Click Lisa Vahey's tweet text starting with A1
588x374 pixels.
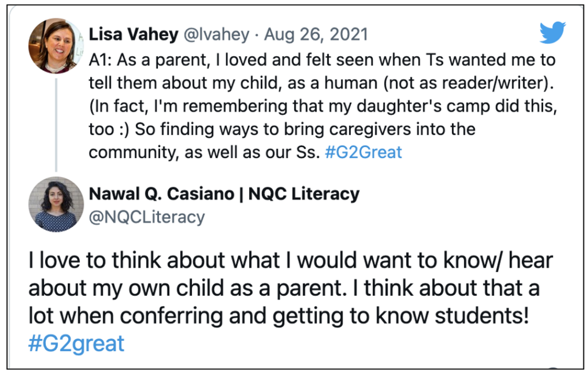tap(323, 106)
